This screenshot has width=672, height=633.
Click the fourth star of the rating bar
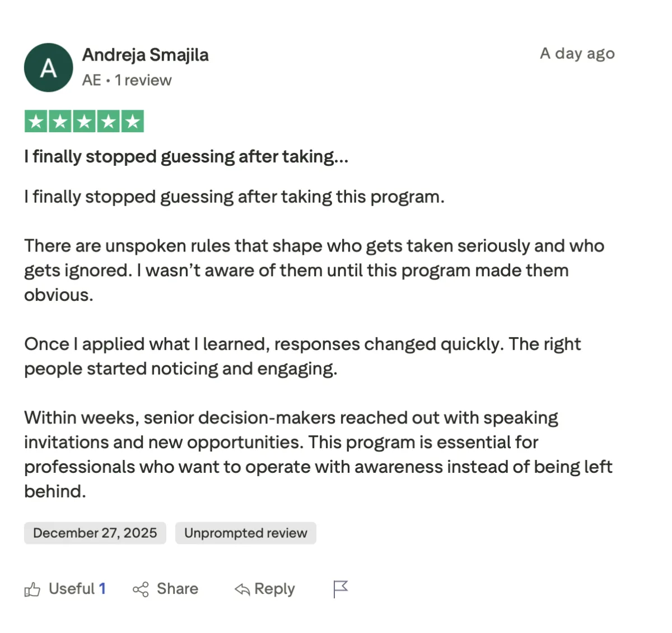pos(109,120)
